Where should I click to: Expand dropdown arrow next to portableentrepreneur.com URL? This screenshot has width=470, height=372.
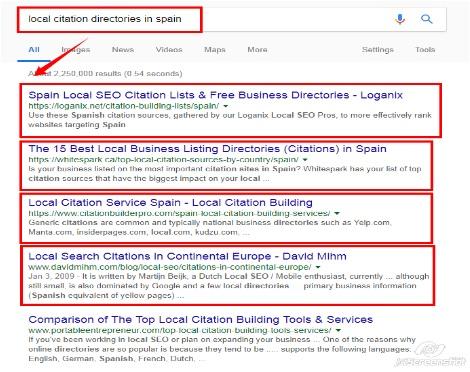point(338,331)
